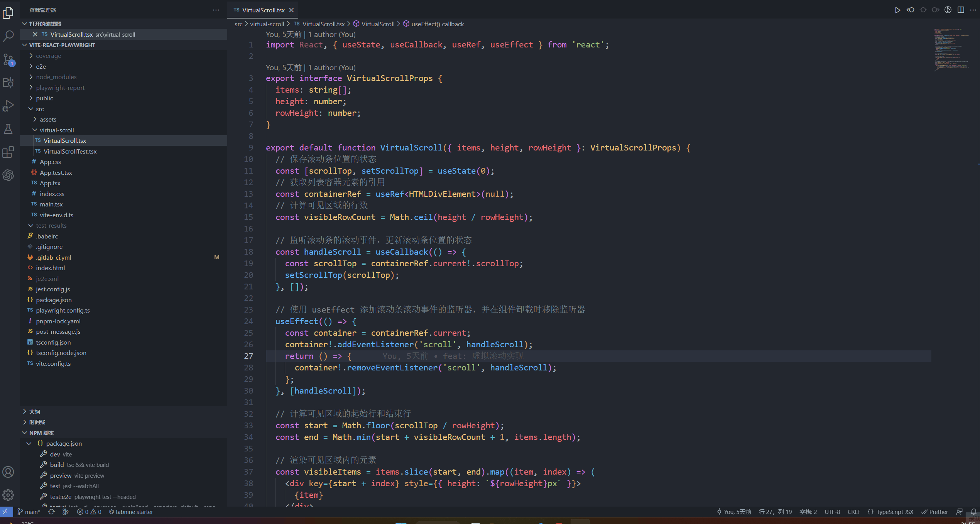Expand the node_modules folder
The image size is (980, 524).
56,77
